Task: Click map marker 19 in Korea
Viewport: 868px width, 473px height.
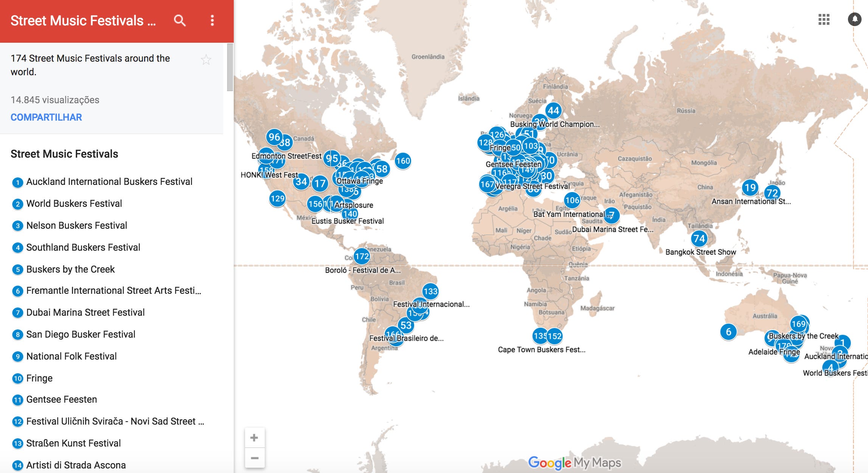Action: pos(750,188)
